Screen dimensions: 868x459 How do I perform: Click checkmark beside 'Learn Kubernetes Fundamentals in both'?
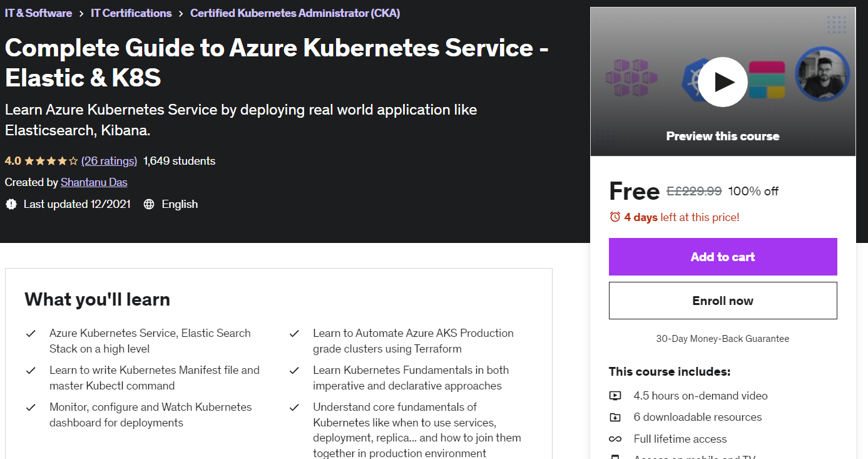[294, 370]
